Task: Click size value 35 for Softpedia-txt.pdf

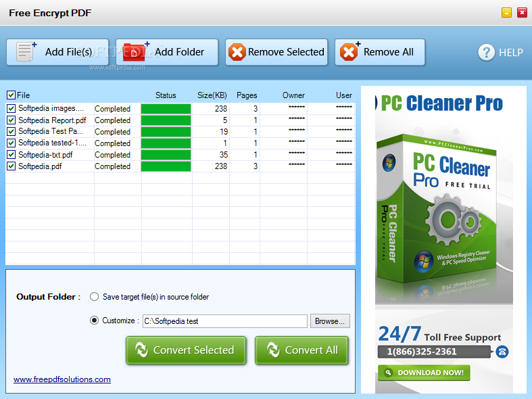Action: click(x=224, y=155)
